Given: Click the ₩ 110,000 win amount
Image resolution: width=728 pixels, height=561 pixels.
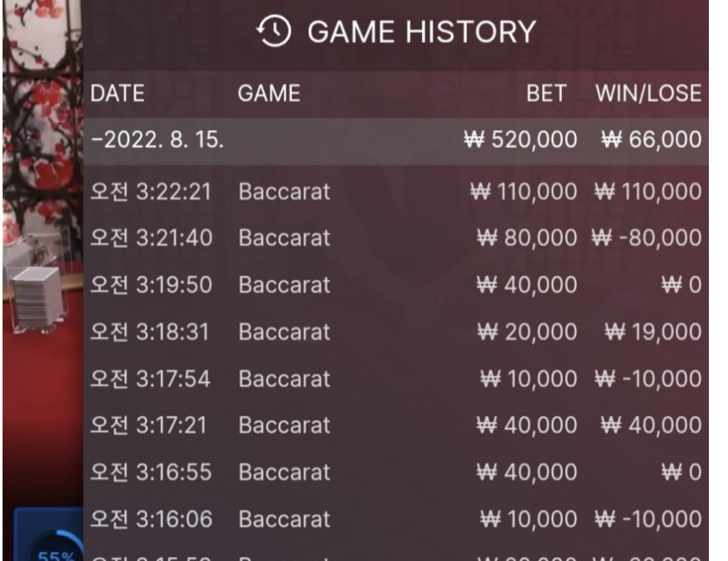Looking at the screenshot, I should pyautogui.click(x=648, y=191).
